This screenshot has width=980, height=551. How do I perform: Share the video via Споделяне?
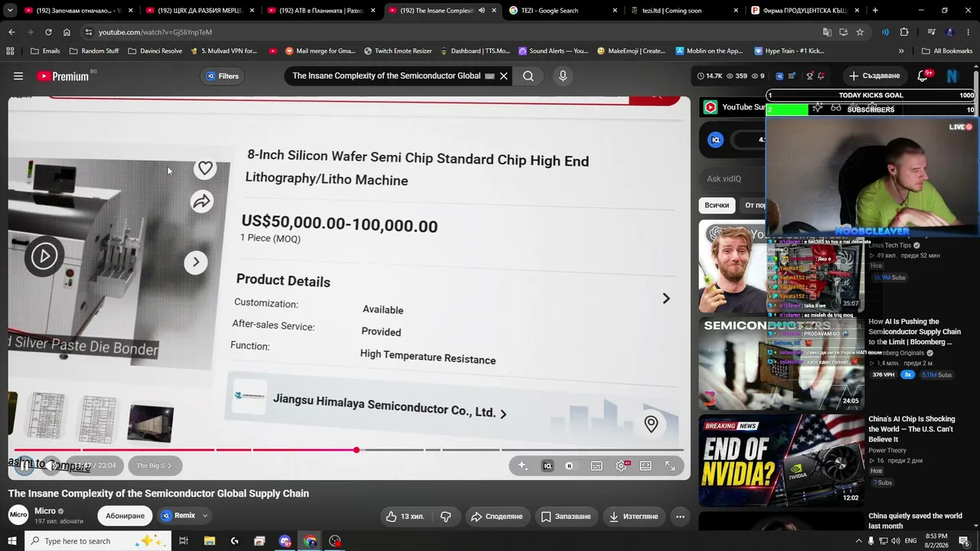pyautogui.click(x=496, y=517)
